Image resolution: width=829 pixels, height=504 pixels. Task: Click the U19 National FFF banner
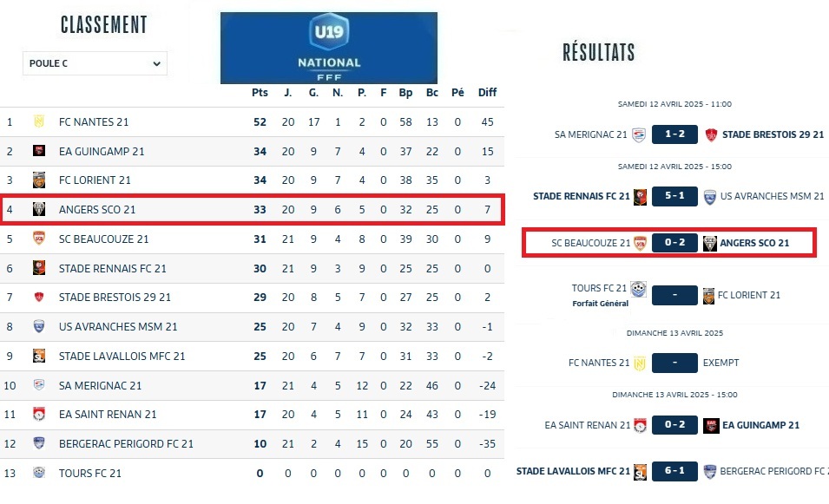(x=329, y=48)
